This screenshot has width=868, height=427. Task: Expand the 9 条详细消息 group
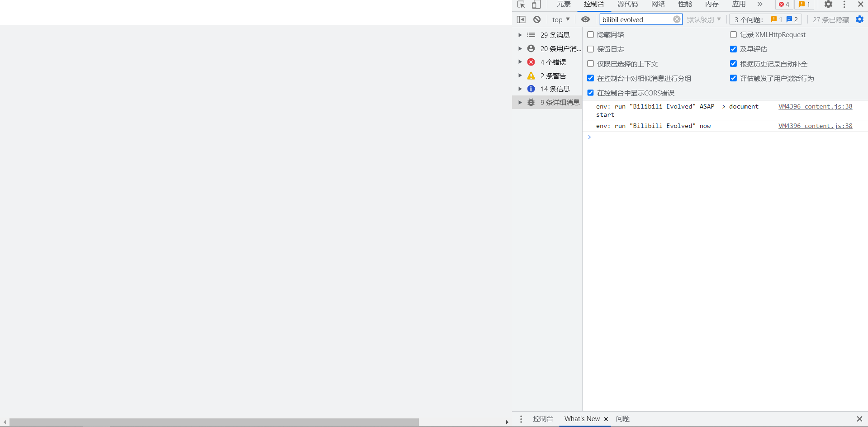(520, 102)
